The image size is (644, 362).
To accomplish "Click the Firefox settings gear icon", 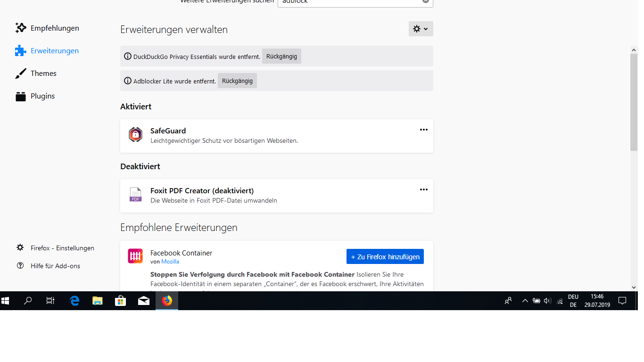I will (20, 247).
